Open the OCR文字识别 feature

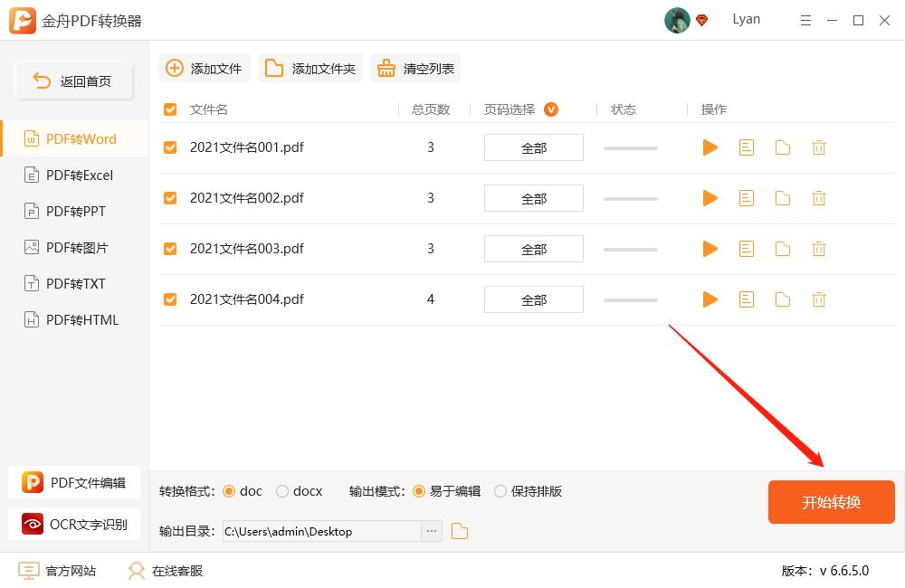click(x=73, y=524)
